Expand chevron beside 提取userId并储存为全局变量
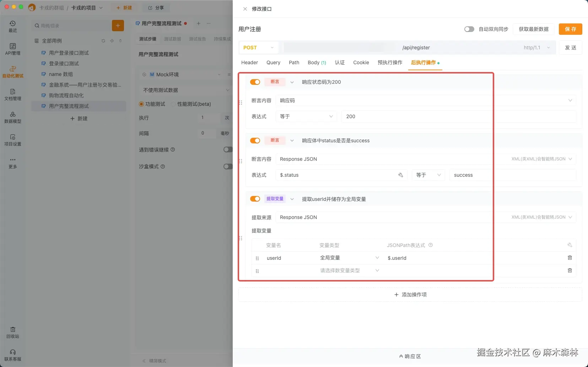This screenshot has width=588, height=367. tap(292, 199)
